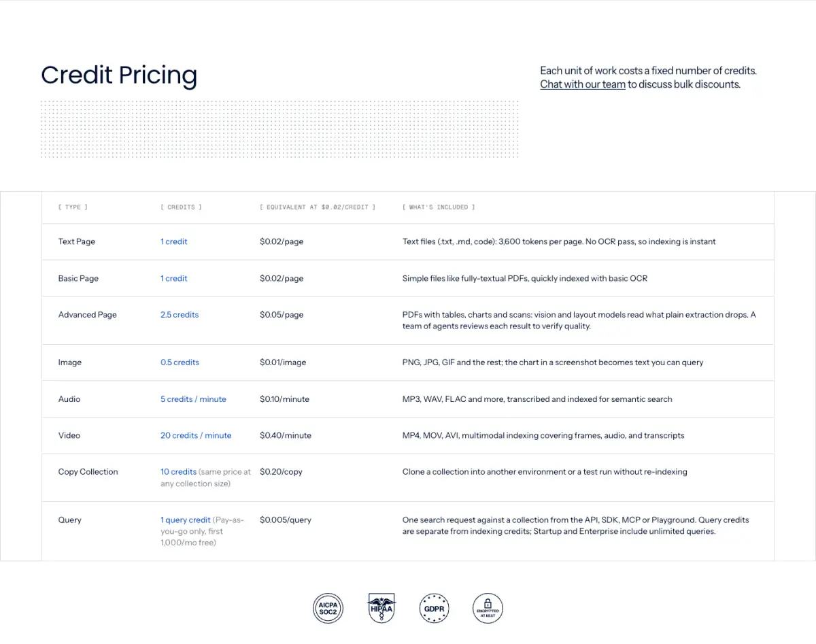The image size is (816, 644).
Task: Click "Each unit of work costs" intro text
Action: coord(648,71)
